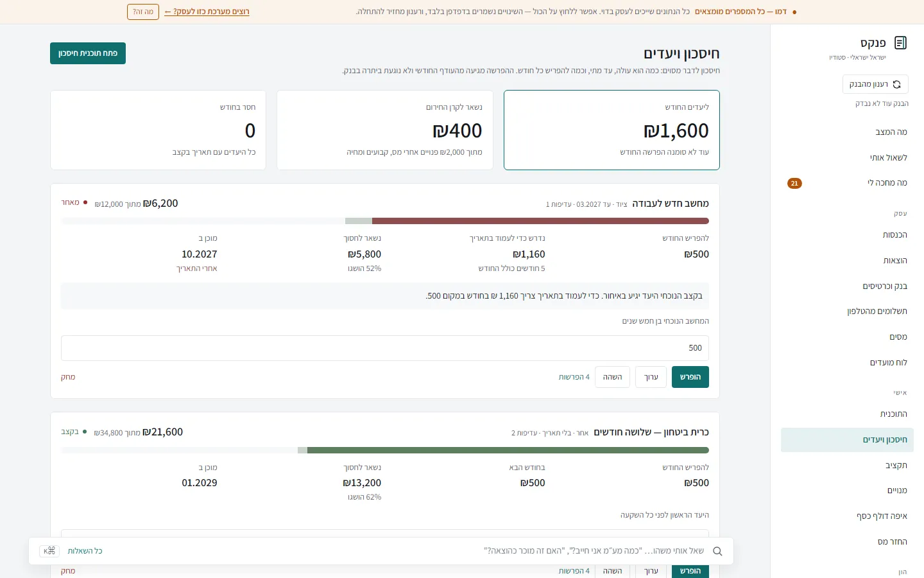Click השהה on the מחשב חדש לעבודה goal

(x=613, y=377)
